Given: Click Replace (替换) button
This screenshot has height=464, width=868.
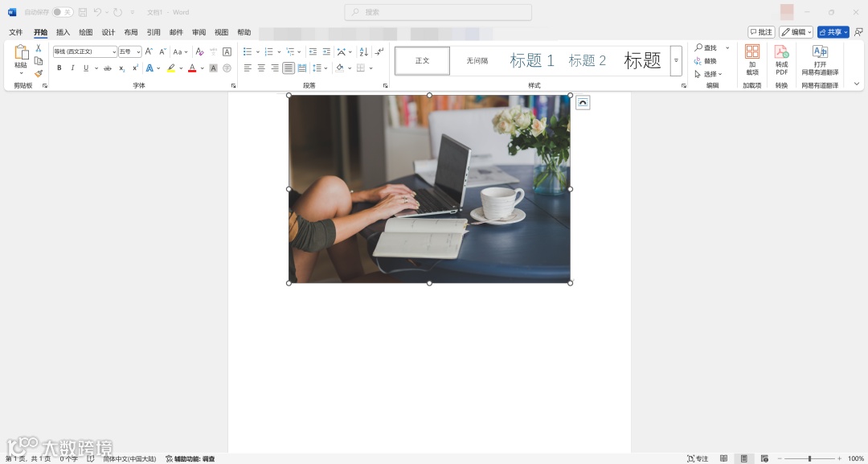Looking at the screenshot, I should point(706,61).
